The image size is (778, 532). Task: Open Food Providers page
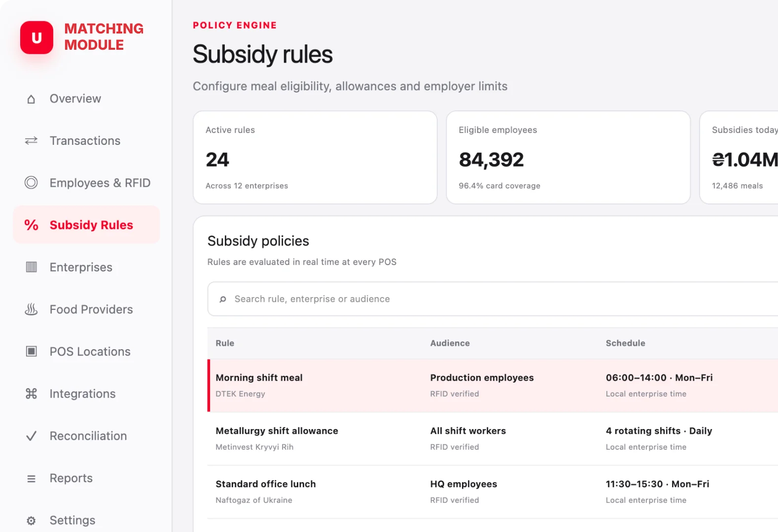(x=86, y=309)
